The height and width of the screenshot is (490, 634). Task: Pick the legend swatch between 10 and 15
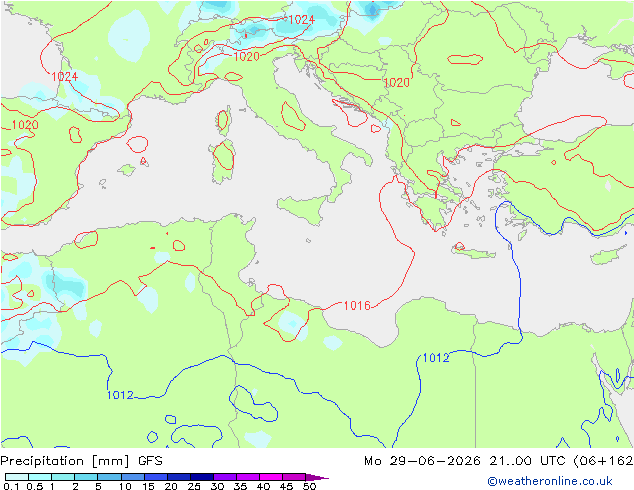tap(132, 477)
